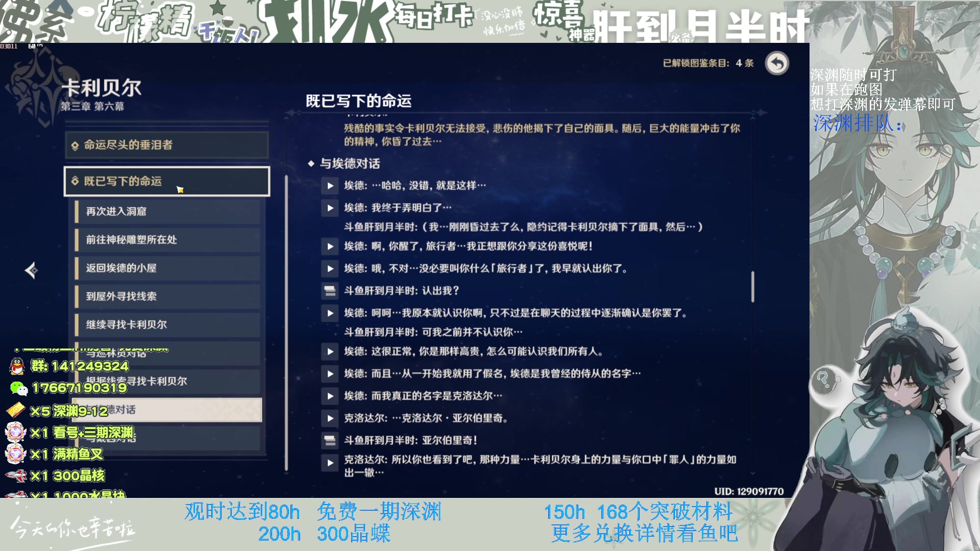Click the plane icon beside ×1 300晶核
Image resolution: width=980 pixels, height=551 pixels.
(16, 476)
